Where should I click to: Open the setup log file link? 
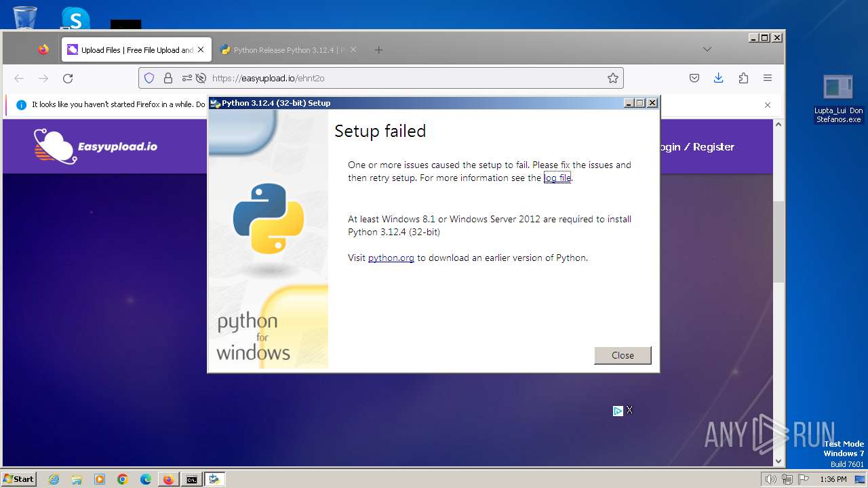pyautogui.click(x=557, y=178)
